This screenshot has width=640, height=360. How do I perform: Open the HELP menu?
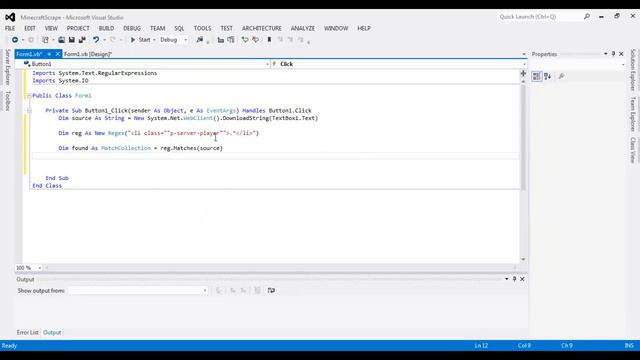click(x=364, y=29)
